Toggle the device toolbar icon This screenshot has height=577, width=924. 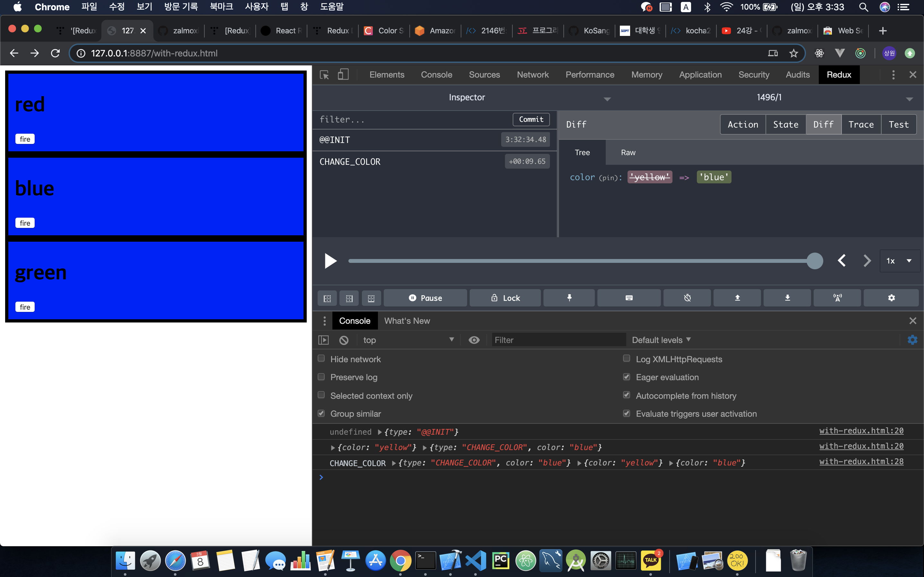coord(343,75)
